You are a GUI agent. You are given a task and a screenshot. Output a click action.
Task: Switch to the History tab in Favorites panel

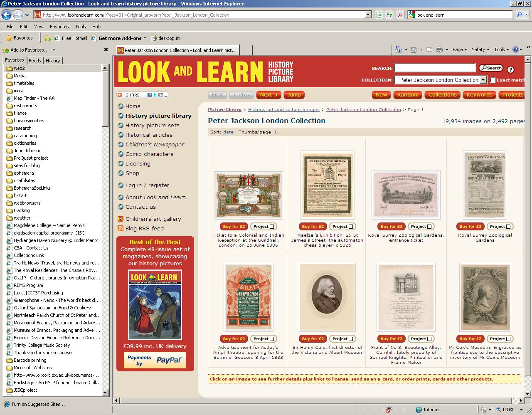pos(53,60)
